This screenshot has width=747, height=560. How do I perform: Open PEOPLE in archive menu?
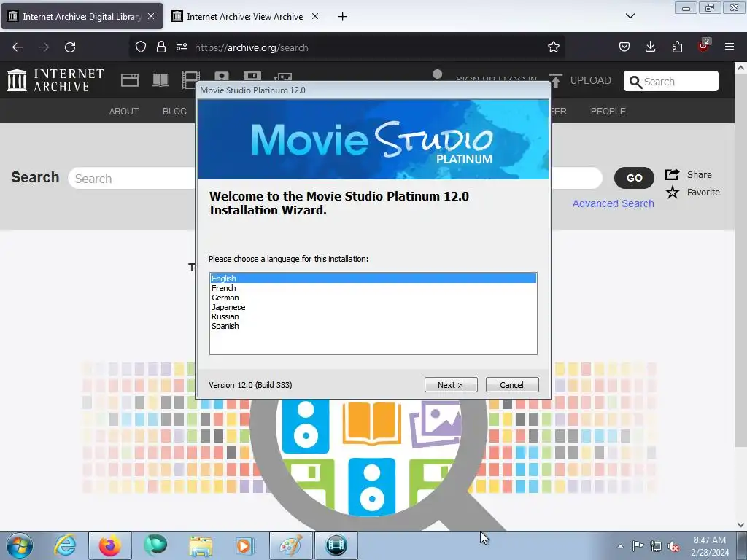608,111
